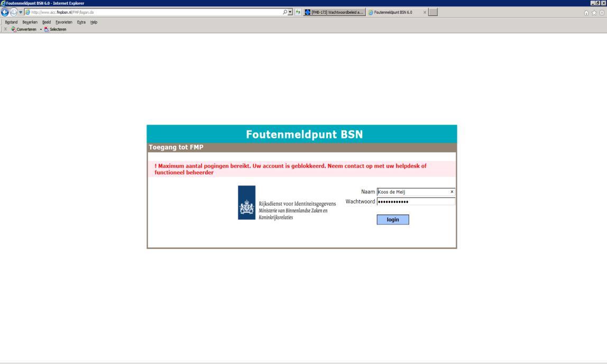Image resolution: width=607 pixels, height=364 pixels.
Task: Click the Internet Explorer icon in title bar
Action: point(3,3)
